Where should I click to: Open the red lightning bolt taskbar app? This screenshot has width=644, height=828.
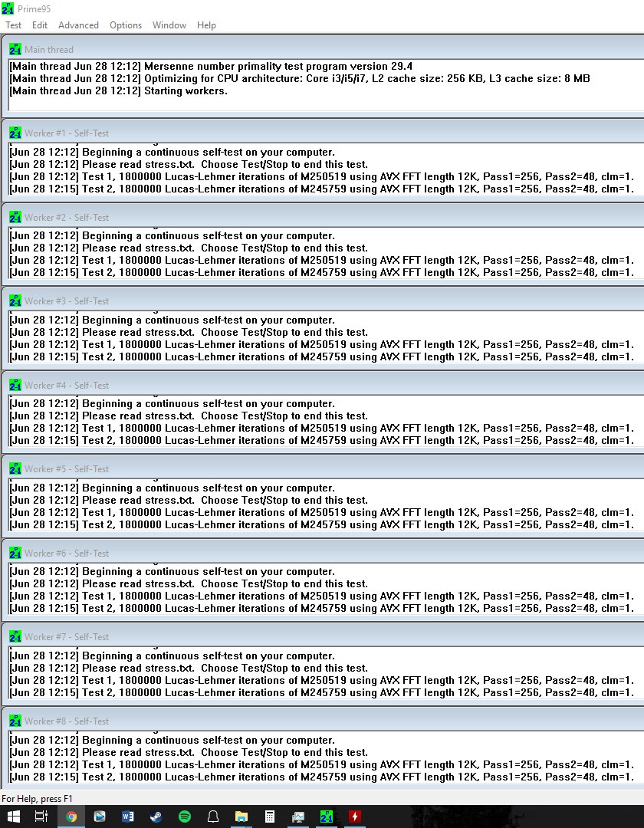(355, 816)
